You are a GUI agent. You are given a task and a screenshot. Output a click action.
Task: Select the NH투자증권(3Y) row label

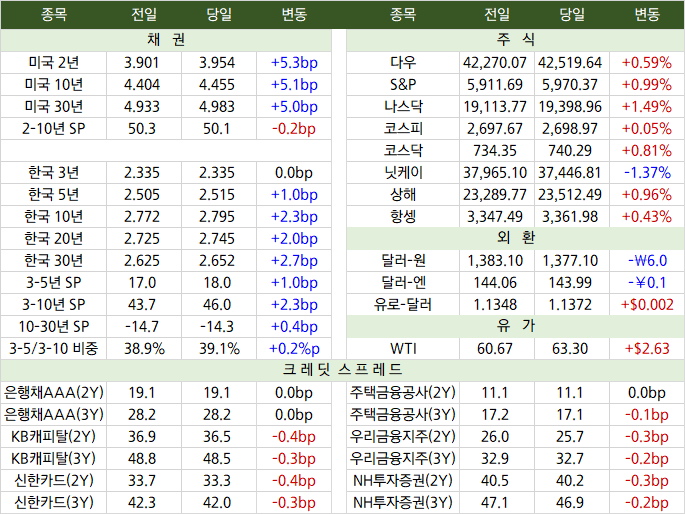403,503
